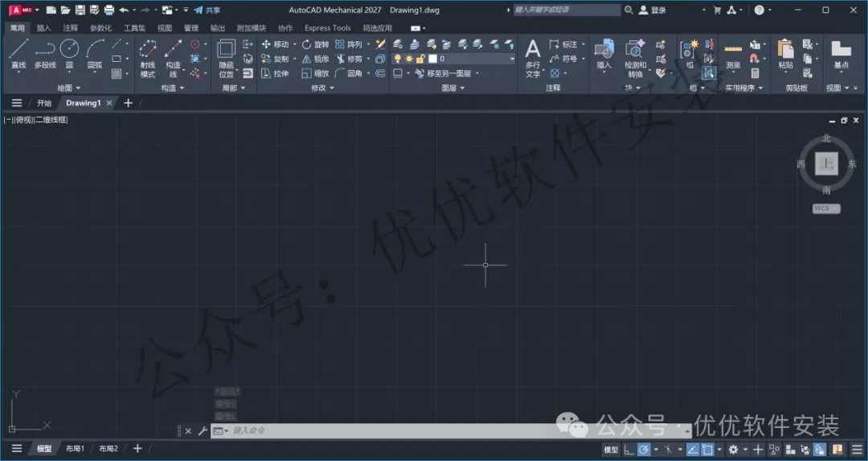Click the 登录 sign-in button
Screen dimensions: 868x461
[x=653, y=10]
